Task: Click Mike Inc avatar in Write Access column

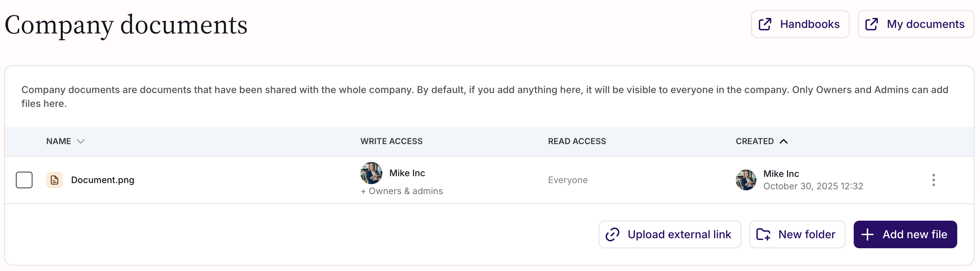Action: [371, 173]
